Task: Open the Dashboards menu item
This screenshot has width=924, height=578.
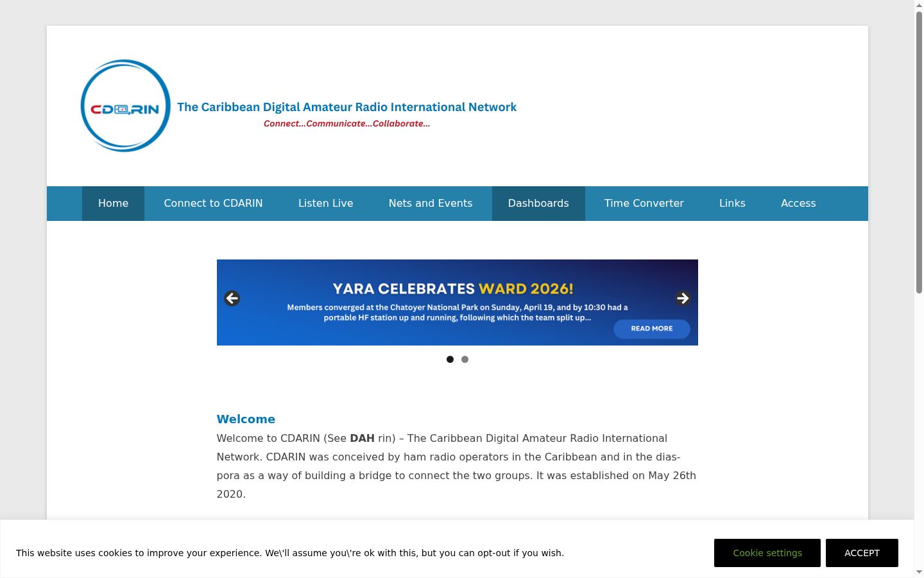Action: click(538, 204)
